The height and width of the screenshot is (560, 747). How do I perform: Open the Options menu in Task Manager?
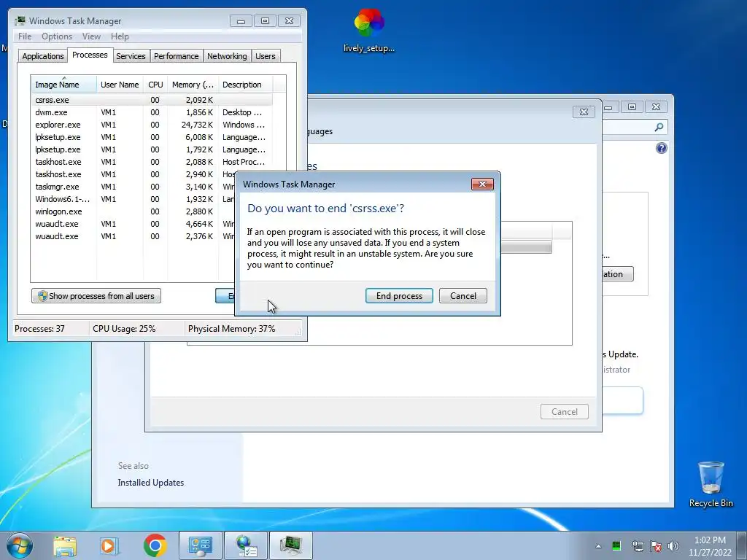pyautogui.click(x=57, y=36)
